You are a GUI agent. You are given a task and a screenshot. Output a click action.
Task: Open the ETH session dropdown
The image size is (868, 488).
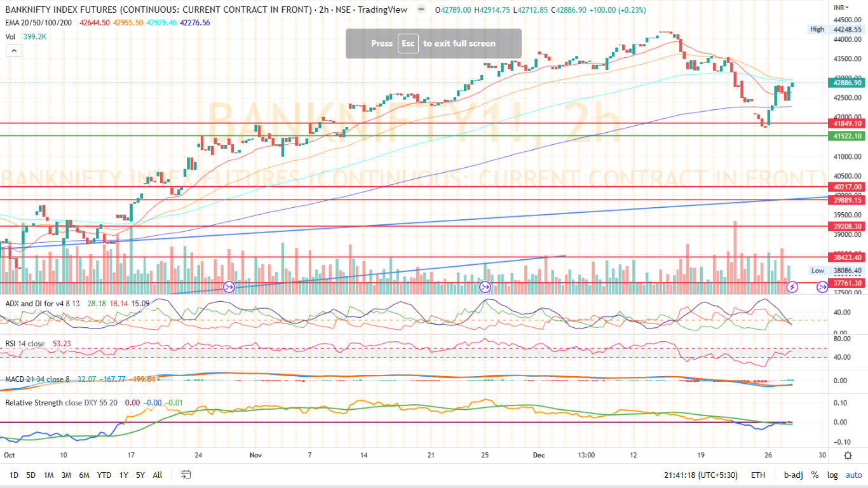click(x=758, y=475)
